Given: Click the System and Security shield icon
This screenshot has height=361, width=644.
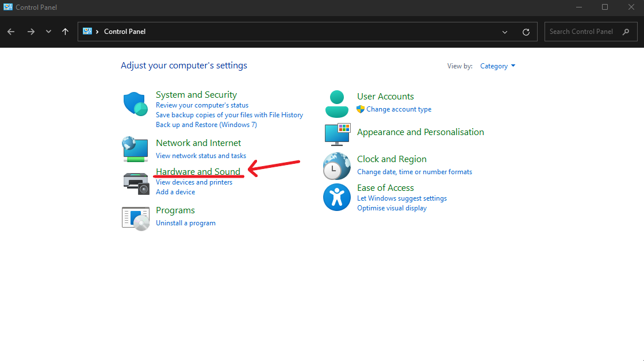Looking at the screenshot, I should point(135,104).
